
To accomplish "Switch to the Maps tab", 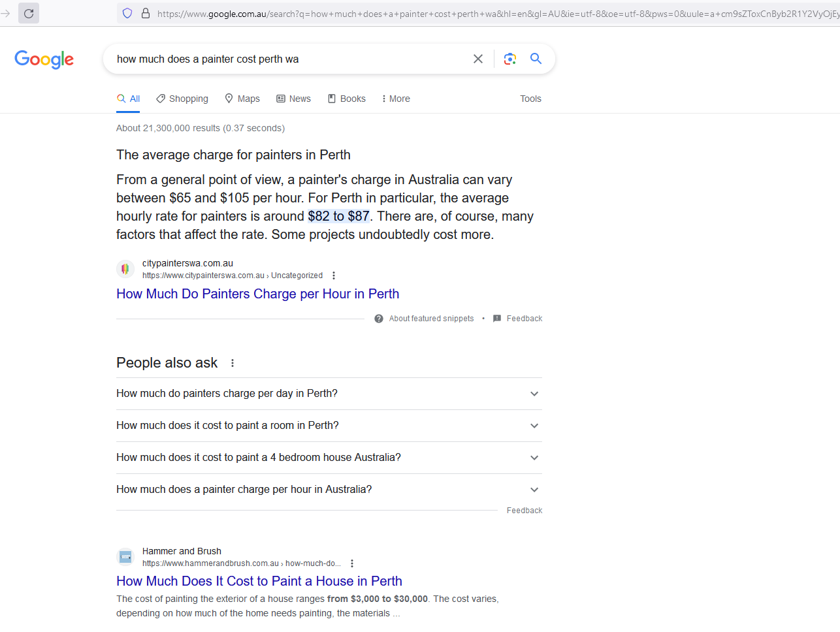I will (x=242, y=99).
